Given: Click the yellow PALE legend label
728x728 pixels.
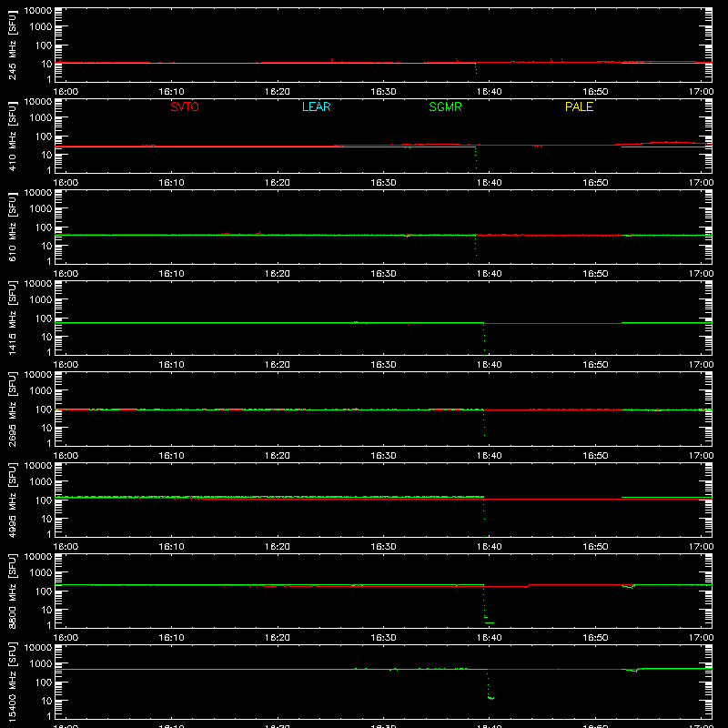Looking at the screenshot, I should point(579,106).
